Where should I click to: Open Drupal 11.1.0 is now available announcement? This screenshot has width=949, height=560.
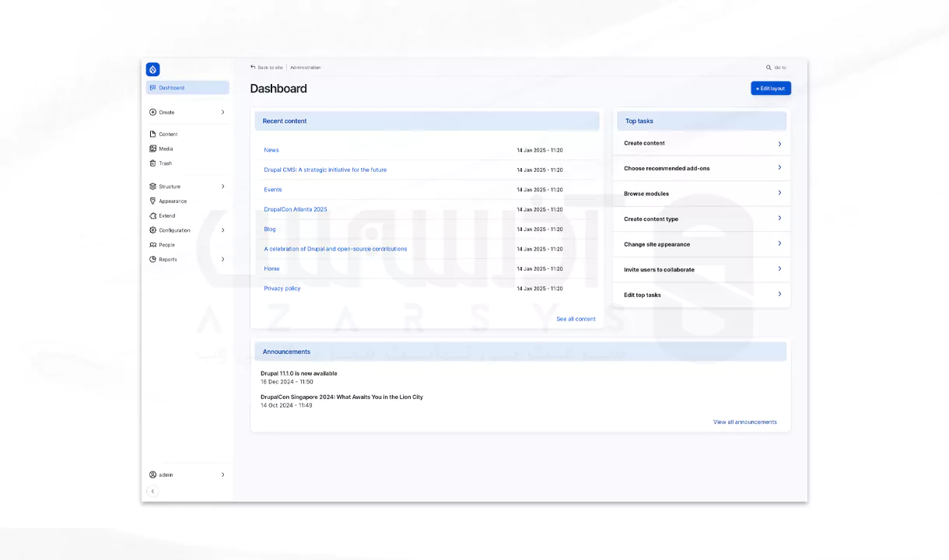pyautogui.click(x=299, y=373)
